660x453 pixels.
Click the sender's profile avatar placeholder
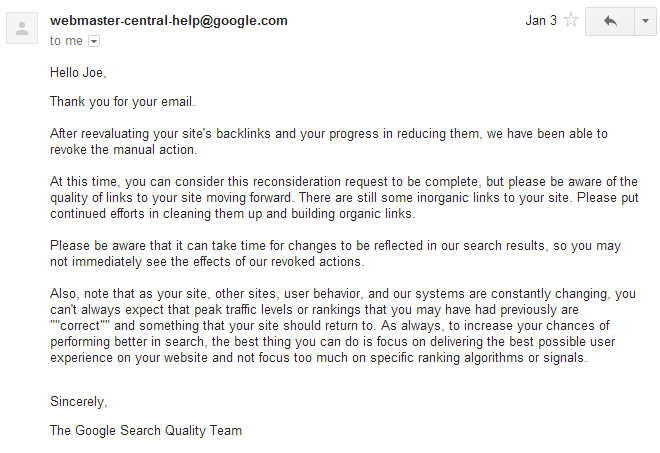pos(22,28)
